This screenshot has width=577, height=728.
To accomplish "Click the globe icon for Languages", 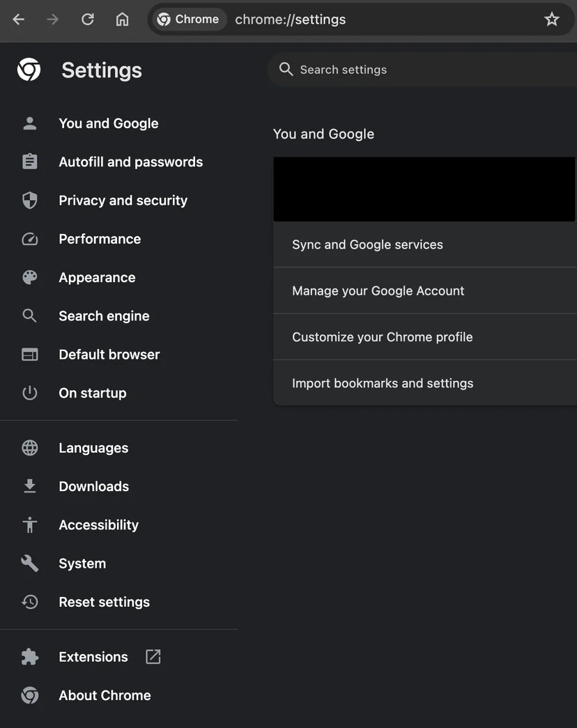I will tap(30, 448).
